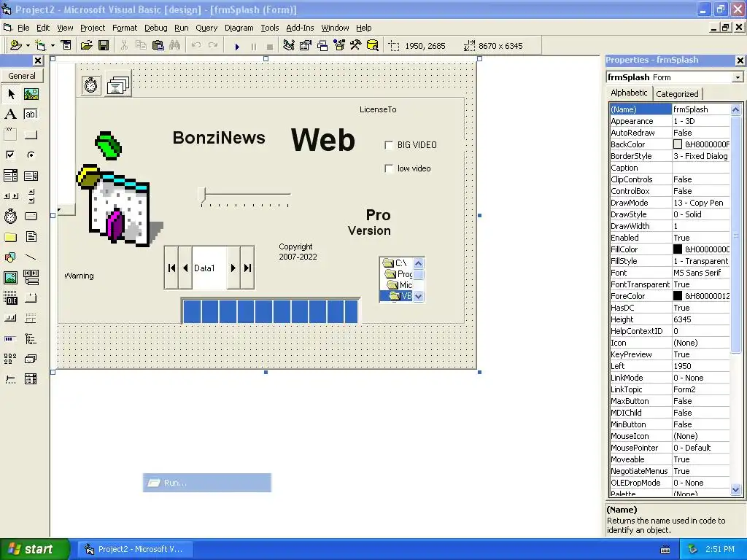This screenshot has height=560, width=747.
Task: Open the Windows start button
Action: point(35,549)
